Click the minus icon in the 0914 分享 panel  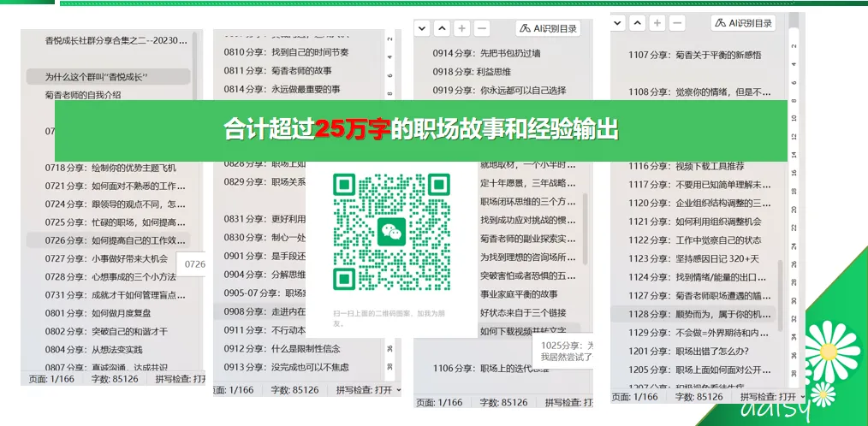pyautogui.click(x=481, y=28)
